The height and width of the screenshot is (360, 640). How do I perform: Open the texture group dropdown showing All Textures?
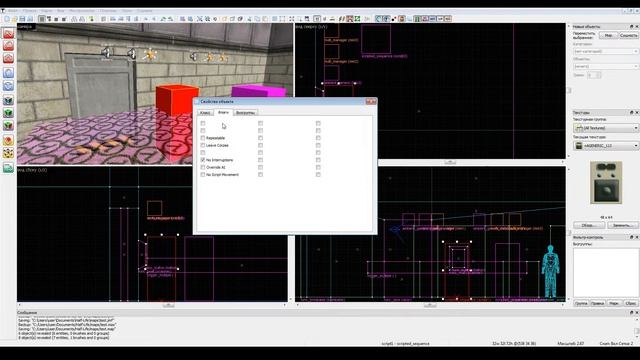(x=606, y=128)
